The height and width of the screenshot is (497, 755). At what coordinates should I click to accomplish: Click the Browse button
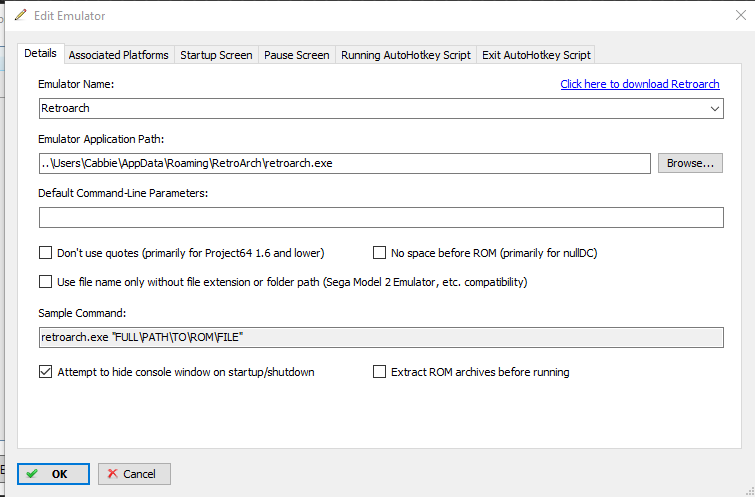tap(690, 163)
